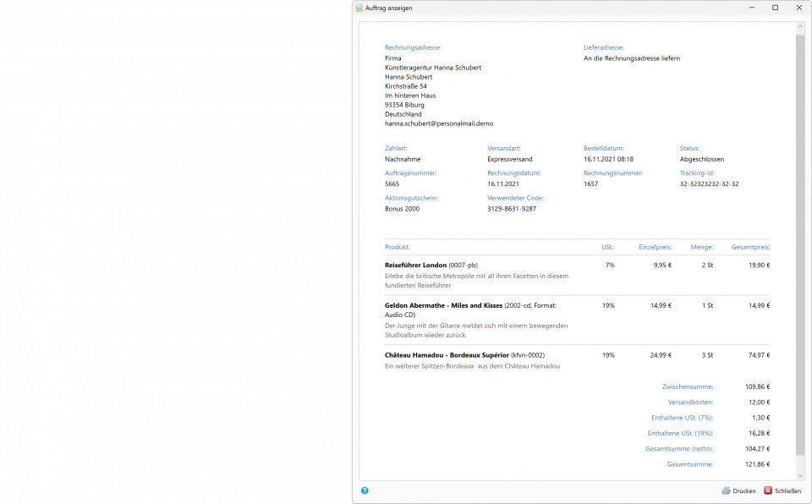Print the order with Drucken
The width and height of the screenshot is (812, 504).
click(x=738, y=490)
